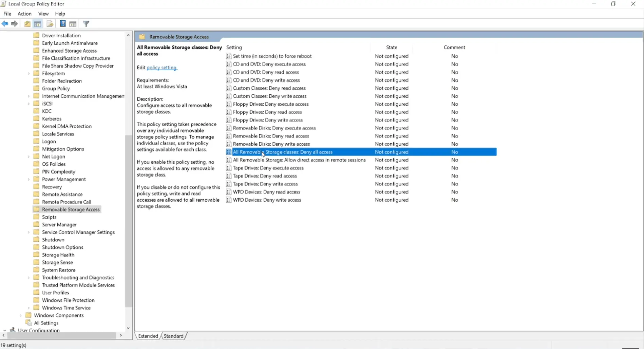Expand the Net Logon tree node
Image resolution: width=644 pixels, height=349 pixels.
29,156
